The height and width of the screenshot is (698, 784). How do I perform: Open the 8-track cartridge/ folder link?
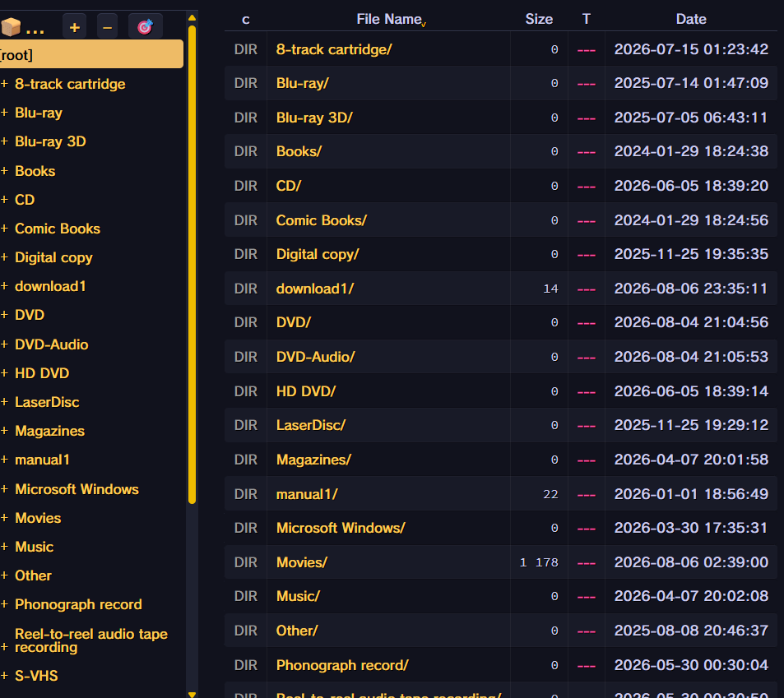tap(334, 49)
